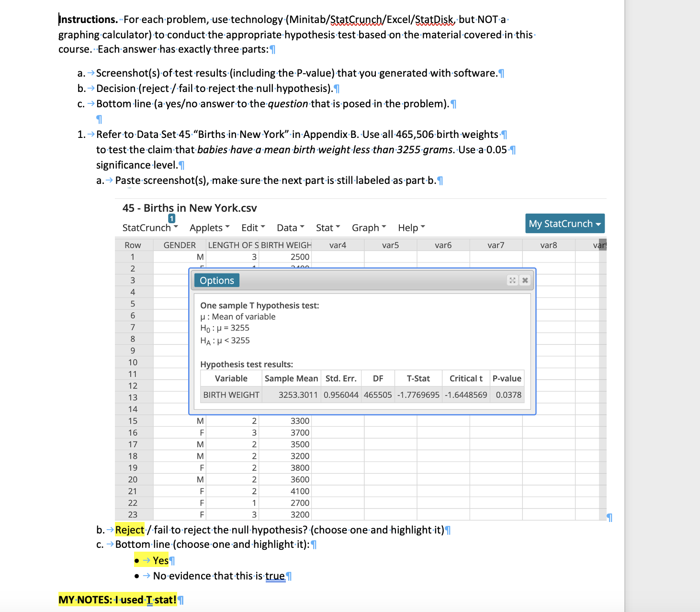The width and height of the screenshot is (700, 612).
Task: Open the My StatCrunch dropdown
Action: [565, 223]
